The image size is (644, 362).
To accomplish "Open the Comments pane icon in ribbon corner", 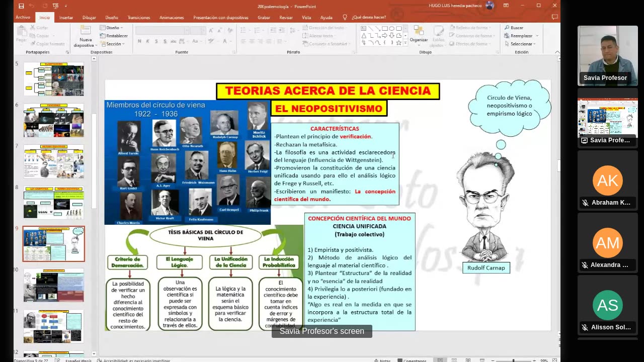I will point(554,17).
